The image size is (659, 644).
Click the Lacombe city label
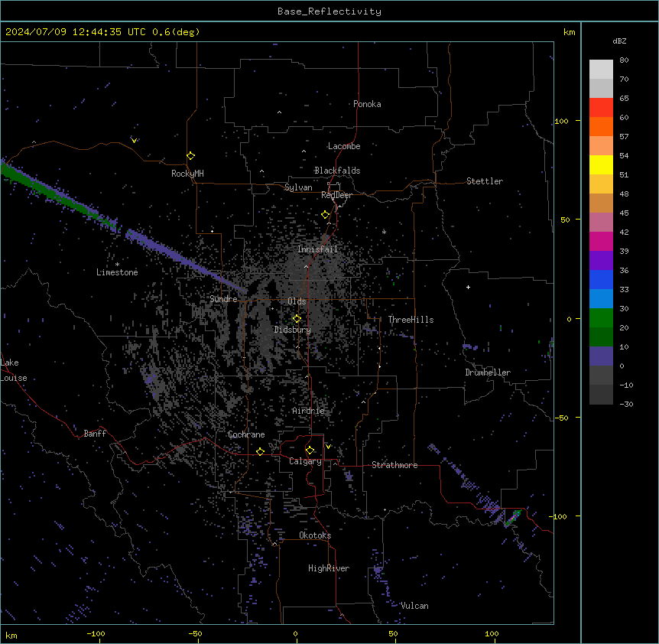coord(344,146)
